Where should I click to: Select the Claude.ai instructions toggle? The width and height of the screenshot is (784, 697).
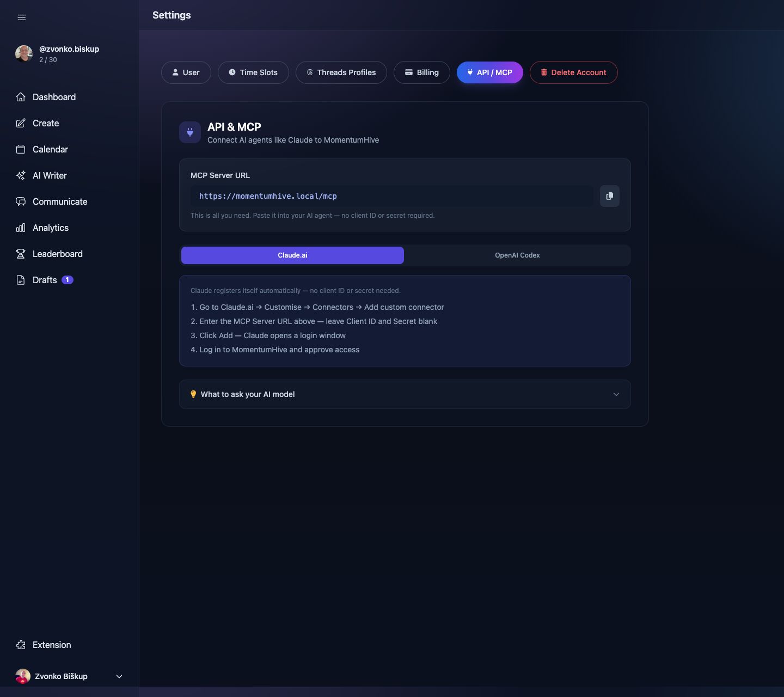click(292, 255)
